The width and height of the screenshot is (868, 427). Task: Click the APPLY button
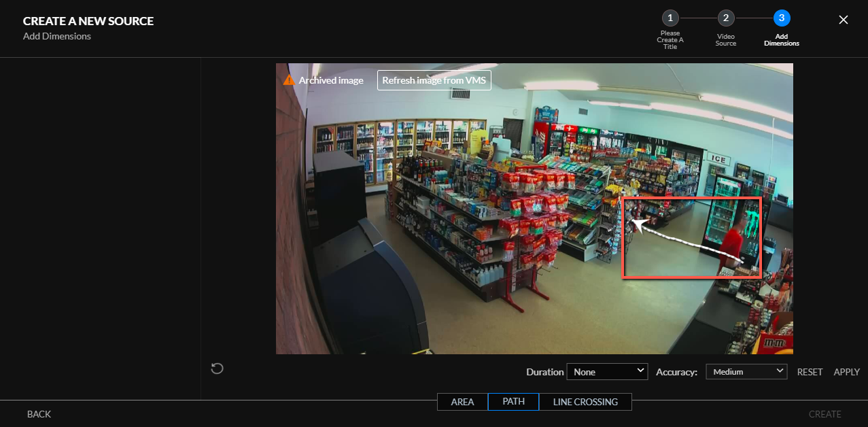point(847,372)
